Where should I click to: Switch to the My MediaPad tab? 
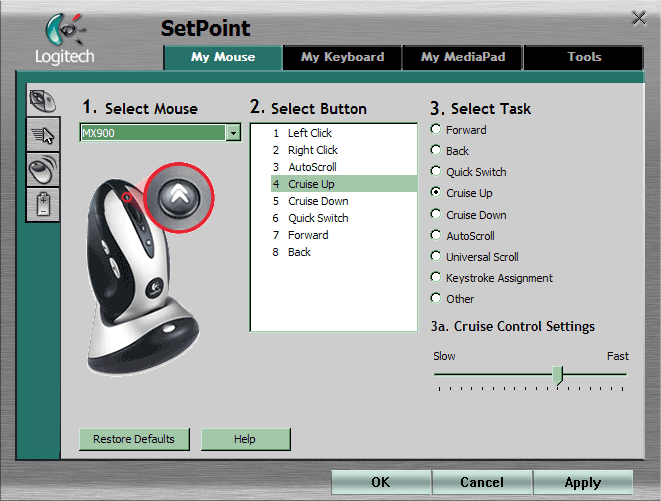(463, 57)
